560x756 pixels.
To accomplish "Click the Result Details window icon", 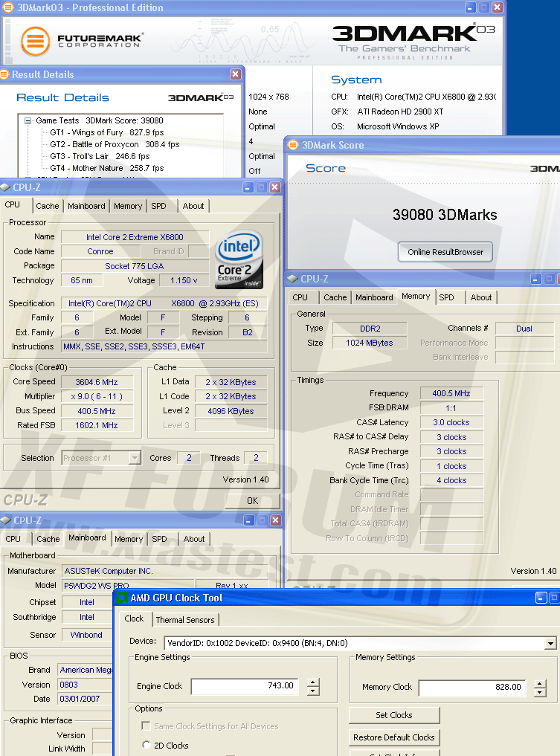I will [4, 74].
